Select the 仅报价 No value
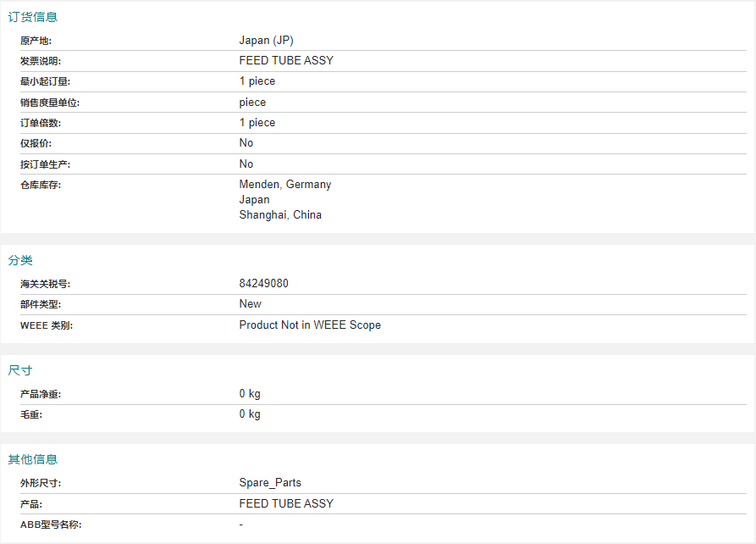 [x=246, y=143]
